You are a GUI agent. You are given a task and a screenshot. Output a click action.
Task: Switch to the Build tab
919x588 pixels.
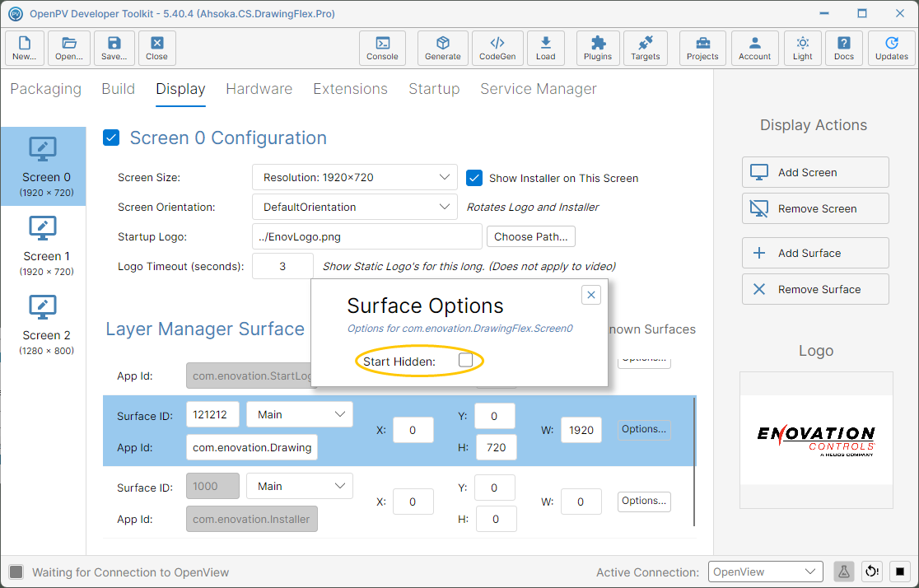pyautogui.click(x=118, y=88)
